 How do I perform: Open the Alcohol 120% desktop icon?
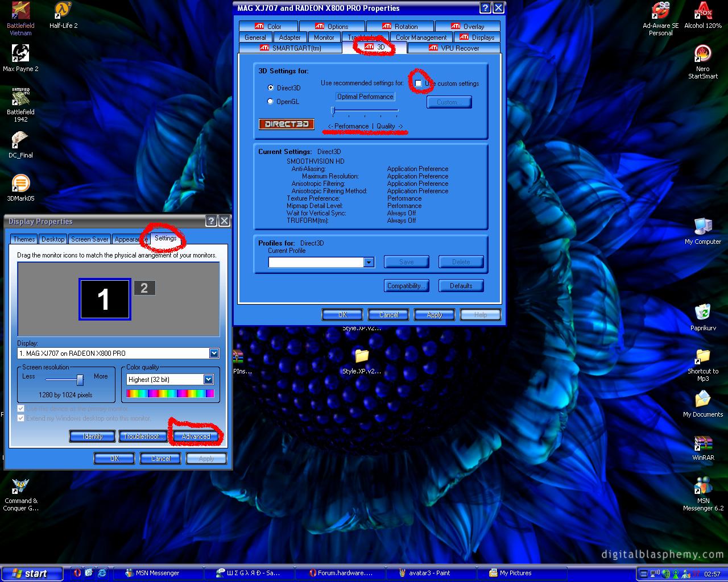(703, 15)
